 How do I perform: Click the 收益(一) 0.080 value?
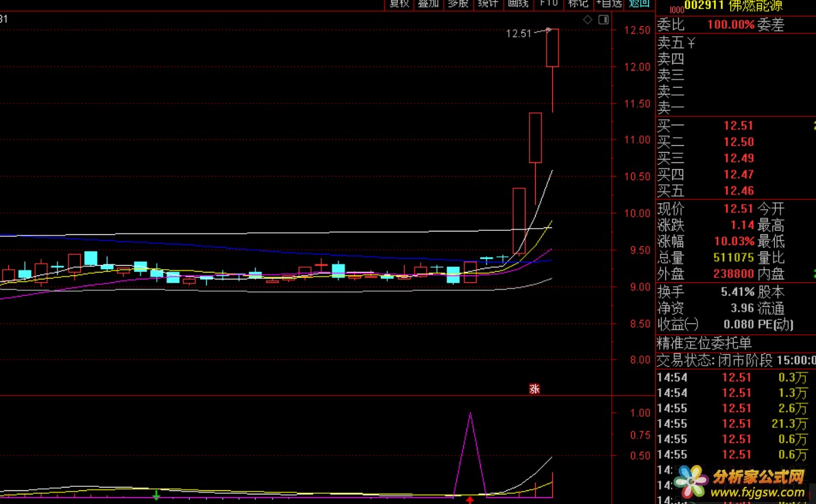(x=739, y=325)
